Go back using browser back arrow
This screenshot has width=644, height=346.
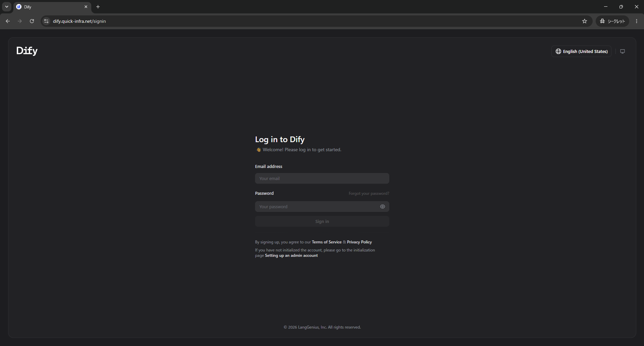pos(8,21)
